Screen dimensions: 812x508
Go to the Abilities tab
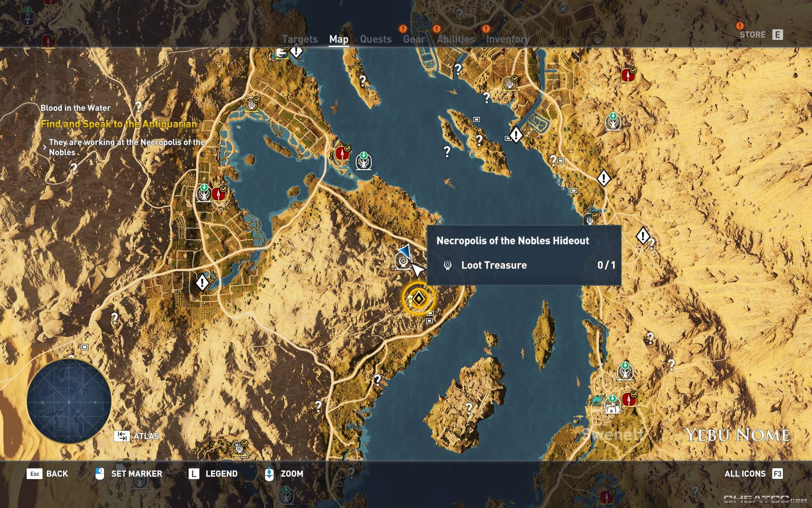[x=455, y=39]
